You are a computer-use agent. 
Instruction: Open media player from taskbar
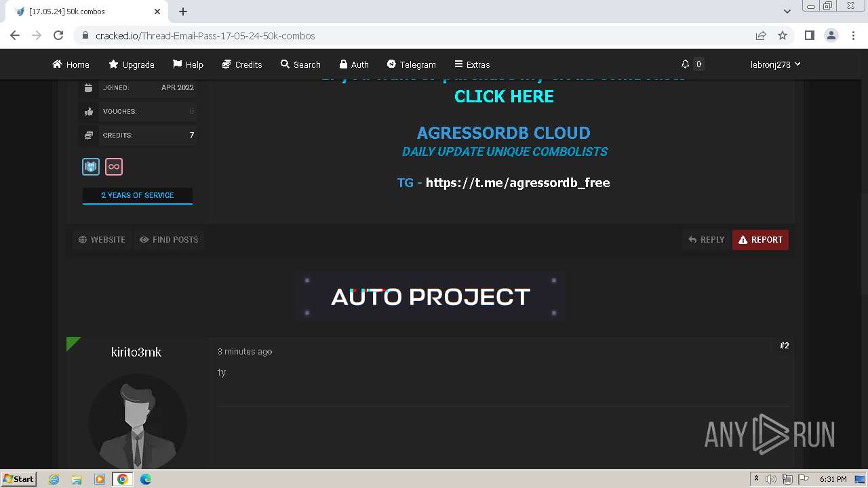pyautogui.click(x=100, y=479)
